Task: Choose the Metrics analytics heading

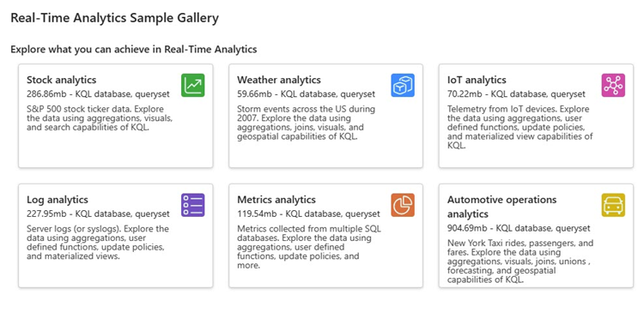Action: (276, 200)
